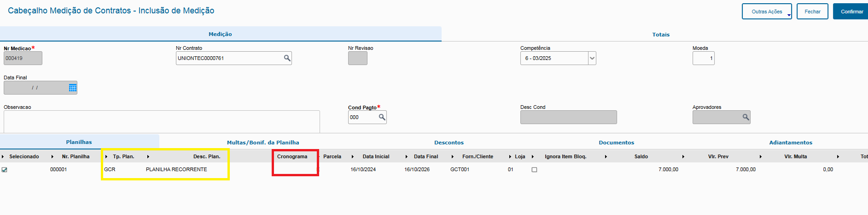Image resolution: width=868 pixels, height=215 pixels.
Task: Click the Saldo cell showing 7.000,00
Action: coord(668,170)
